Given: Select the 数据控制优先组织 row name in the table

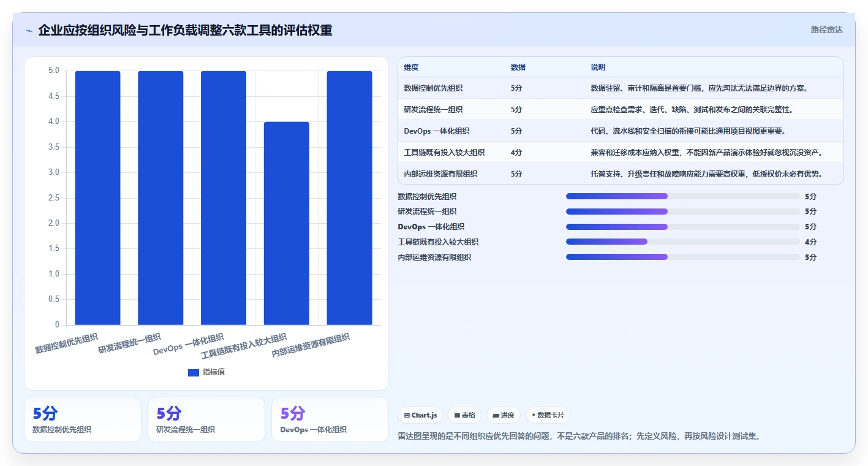Looking at the screenshot, I should [x=433, y=88].
